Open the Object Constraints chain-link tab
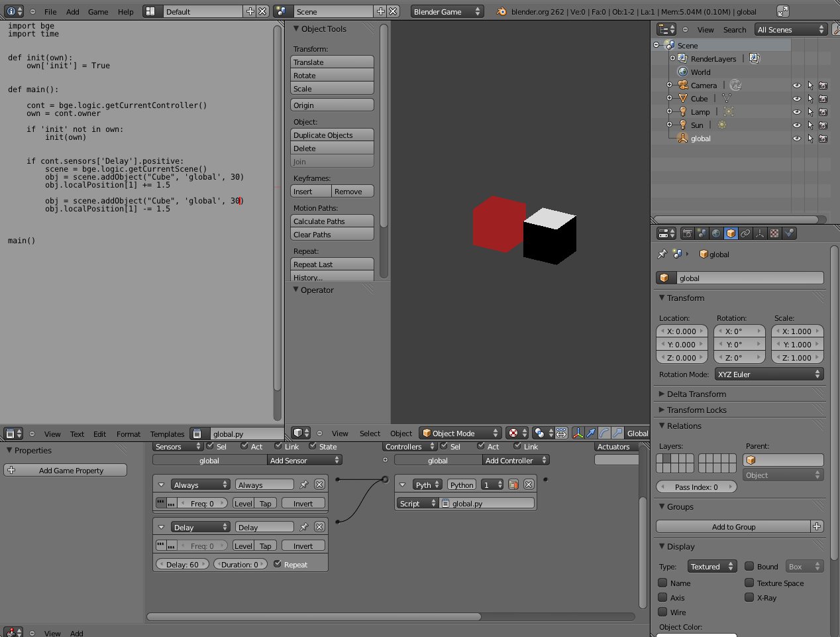The width and height of the screenshot is (840, 637). pos(745,233)
